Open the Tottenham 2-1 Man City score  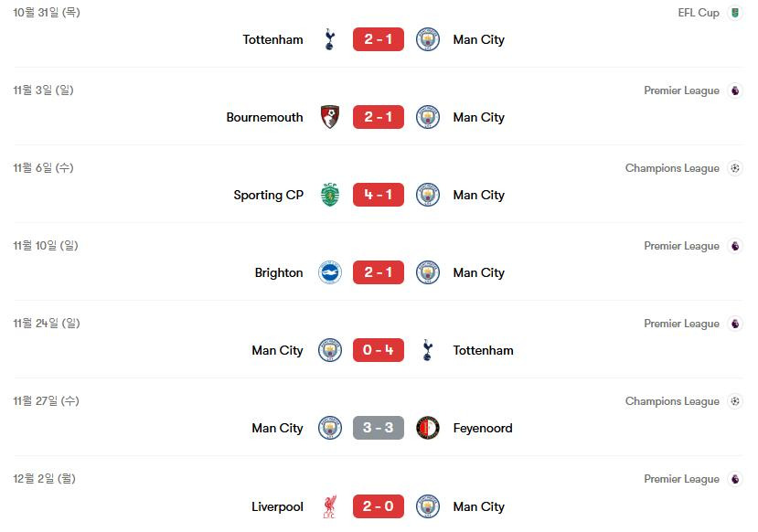click(x=379, y=39)
